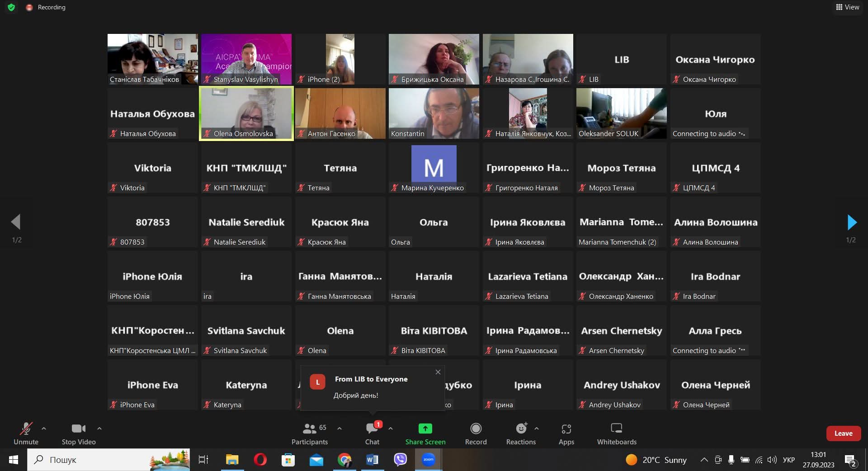Close the LIB chat message popup
Image resolution: width=868 pixels, height=471 pixels.
click(x=438, y=372)
